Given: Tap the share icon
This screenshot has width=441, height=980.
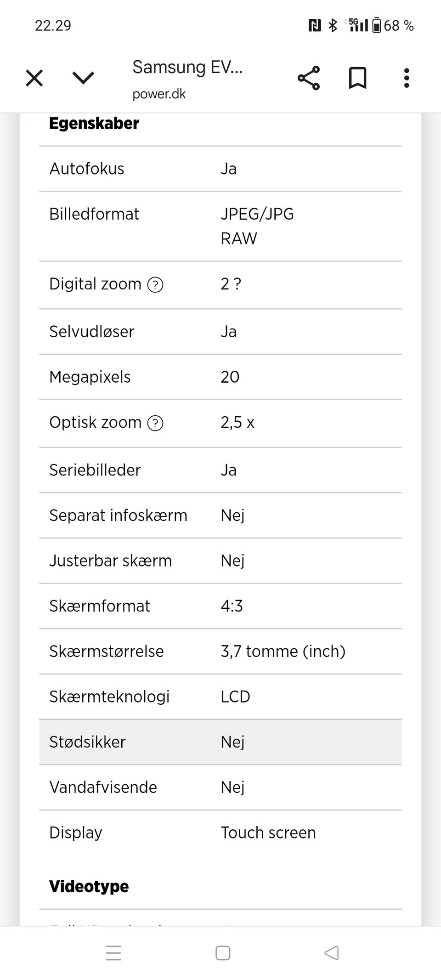Looking at the screenshot, I should 309,78.
